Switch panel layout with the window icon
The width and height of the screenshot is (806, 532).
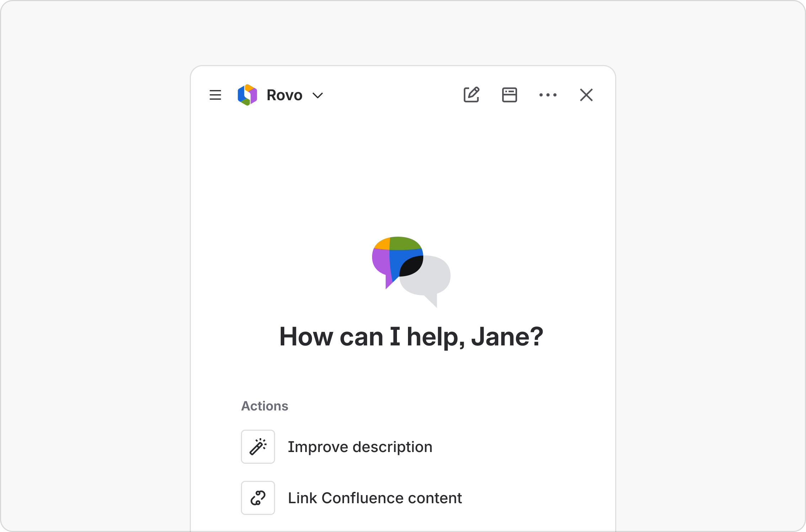tap(510, 95)
